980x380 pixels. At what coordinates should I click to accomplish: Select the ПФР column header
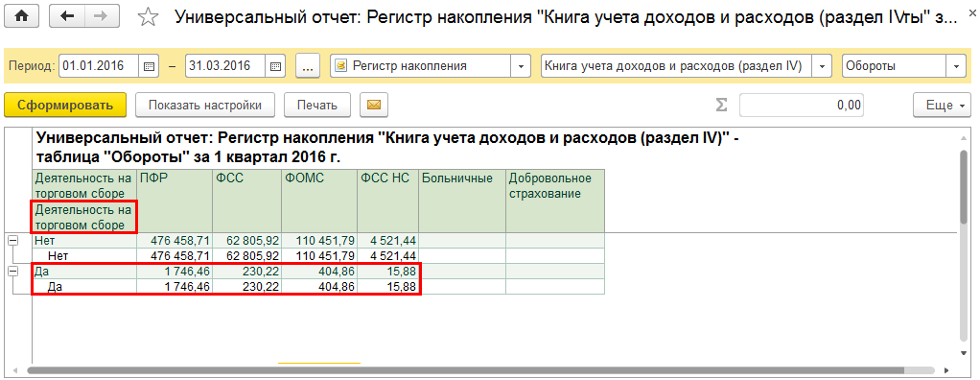click(175, 201)
